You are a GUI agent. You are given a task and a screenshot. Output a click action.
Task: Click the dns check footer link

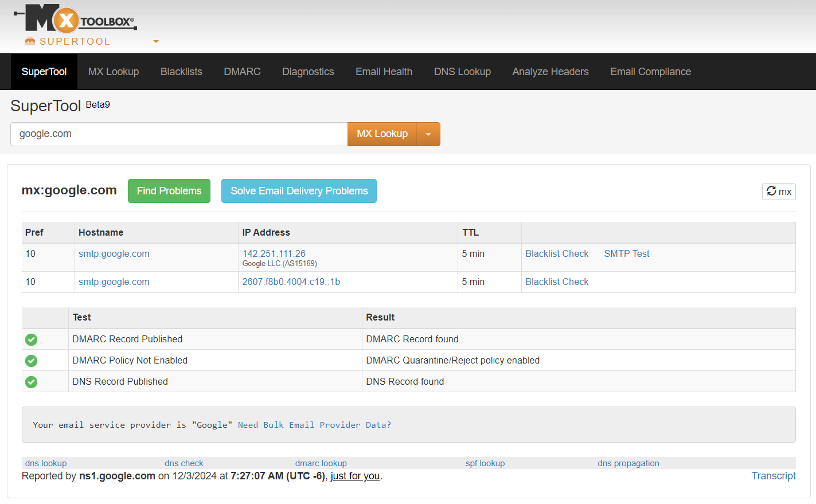point(184,463)
